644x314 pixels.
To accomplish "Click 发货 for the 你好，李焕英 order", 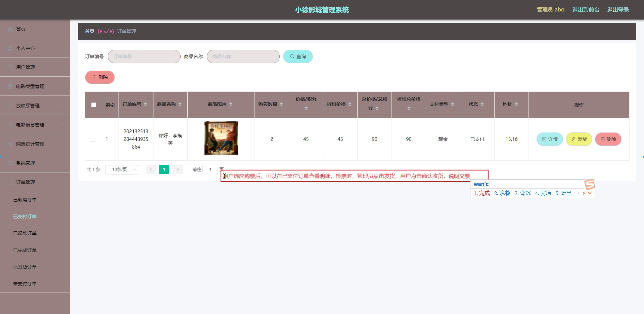I will tap(579, 139).
